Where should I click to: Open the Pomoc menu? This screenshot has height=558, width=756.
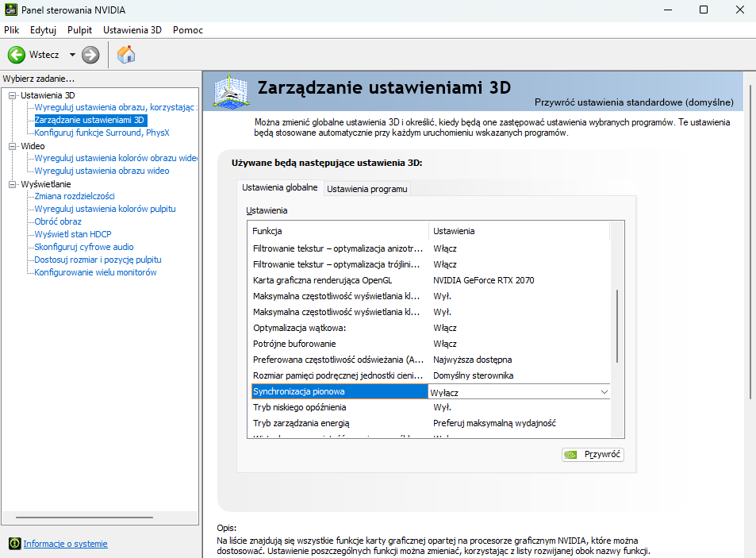coord(188,30)
